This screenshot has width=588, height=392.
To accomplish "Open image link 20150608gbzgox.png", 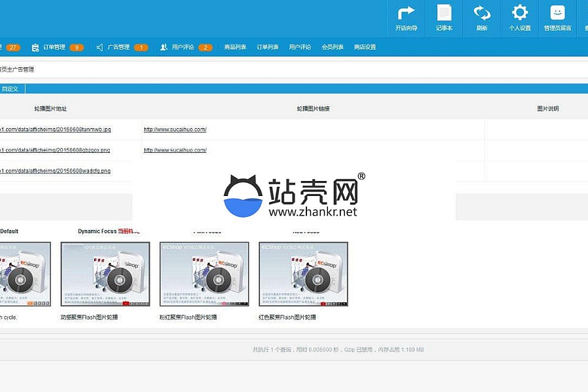I will (x=55, y=150).
